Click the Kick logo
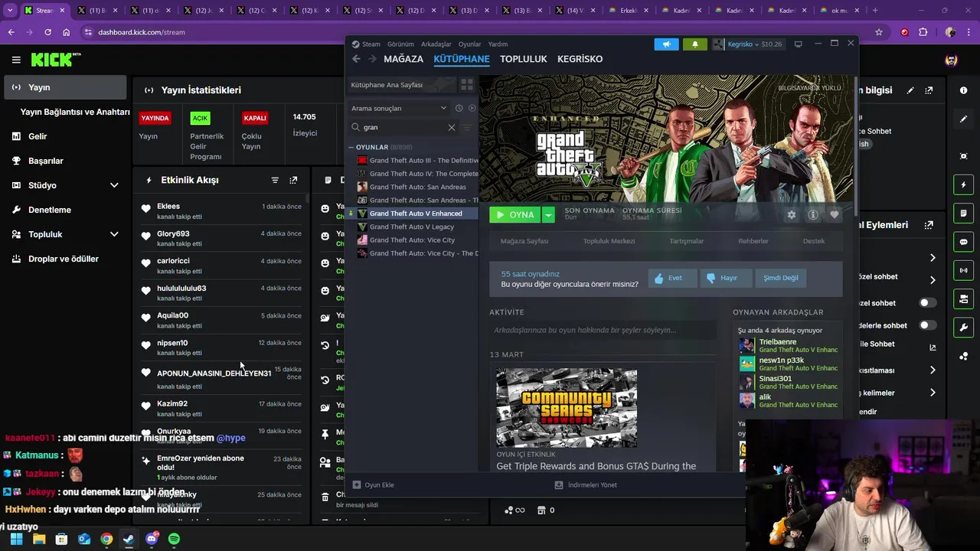Image resolution: width=980 pixels, height=551 pixels. (55, 60)
